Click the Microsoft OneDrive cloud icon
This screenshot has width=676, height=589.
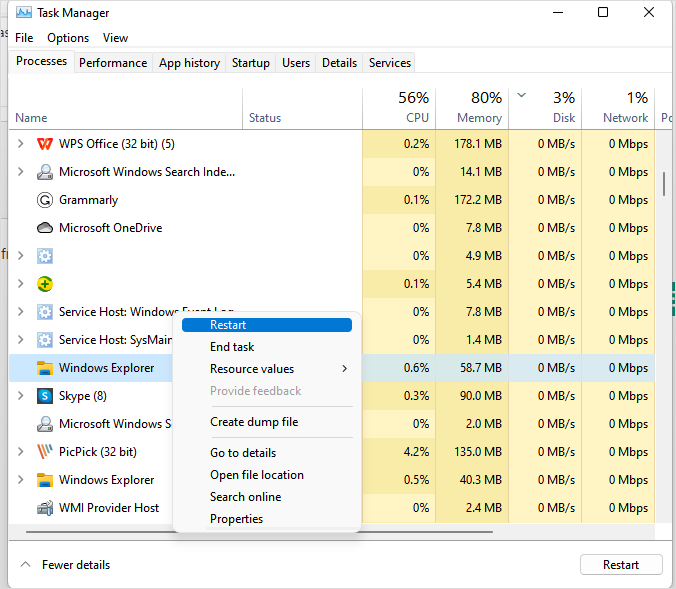tap(45, 228)
